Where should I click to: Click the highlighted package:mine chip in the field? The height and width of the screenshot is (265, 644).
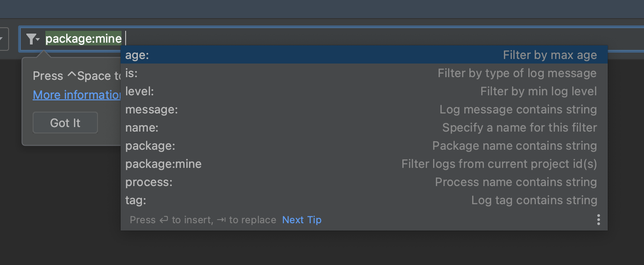click(x=83, y=39)
